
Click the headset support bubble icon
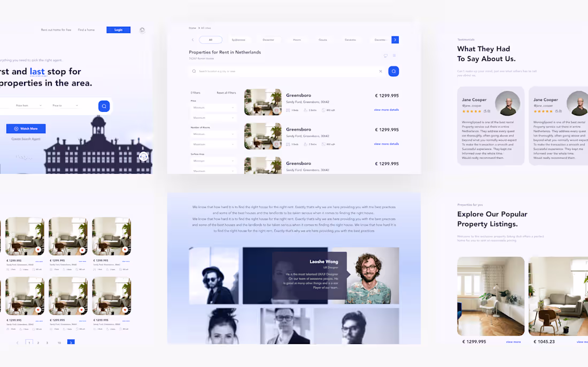tap(143, 156)
